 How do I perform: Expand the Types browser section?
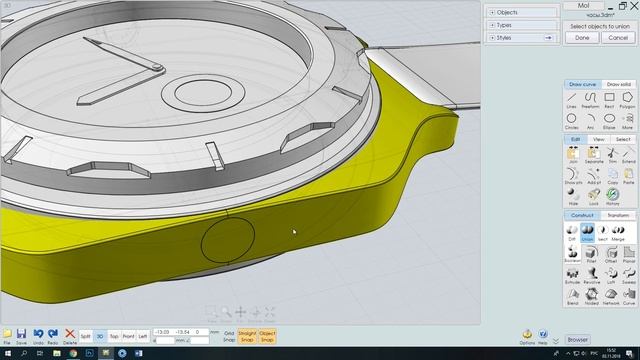pyautogui.click(x=492, y=25)
